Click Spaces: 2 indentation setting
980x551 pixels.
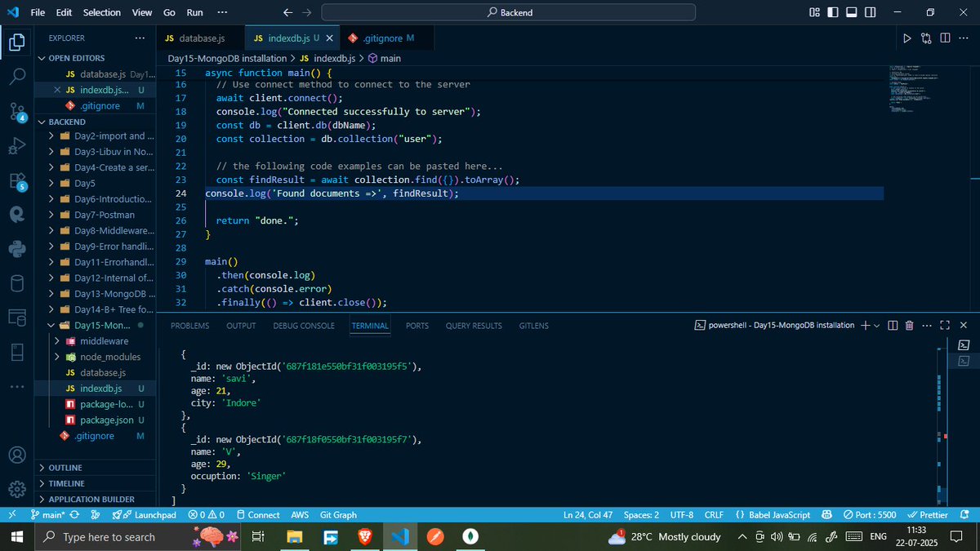click(x=641, y=515)
